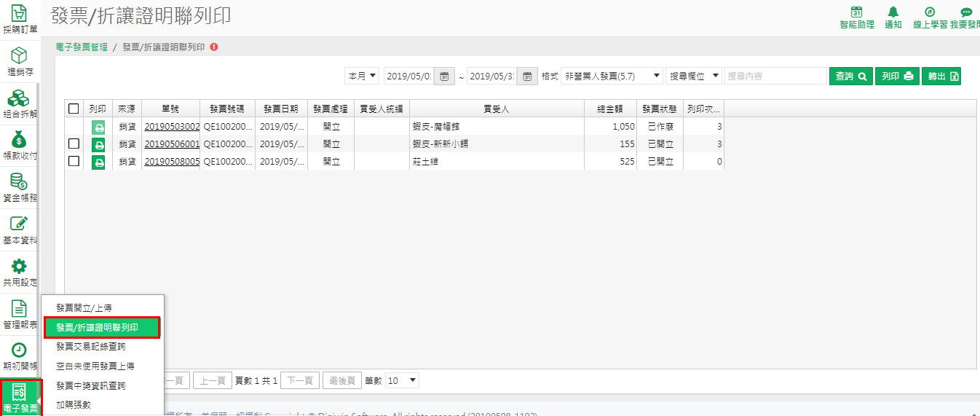The height and width of the screenshot is (416, 980).
Task: Click the 查詢 search button
Action: click(850, 76)
